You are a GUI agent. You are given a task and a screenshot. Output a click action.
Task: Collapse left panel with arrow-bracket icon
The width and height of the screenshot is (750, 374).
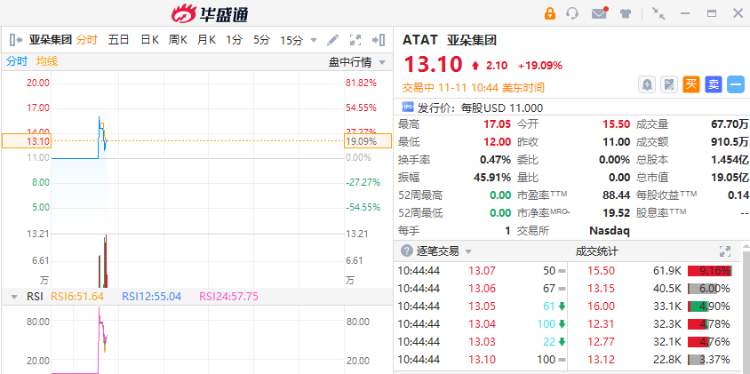tap(16, 40)
